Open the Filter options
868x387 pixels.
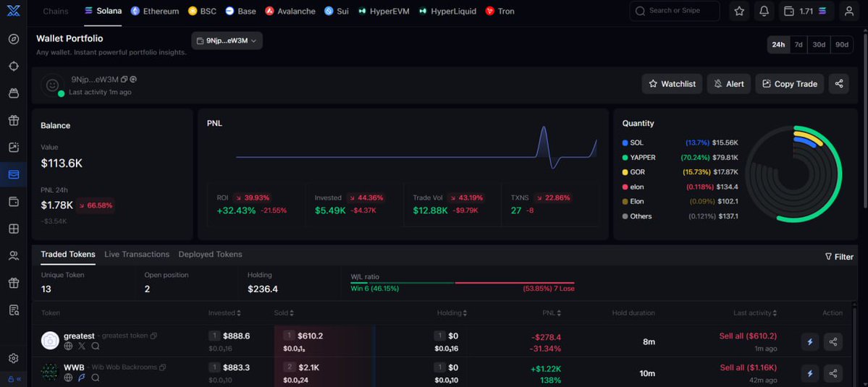[839, 257]
